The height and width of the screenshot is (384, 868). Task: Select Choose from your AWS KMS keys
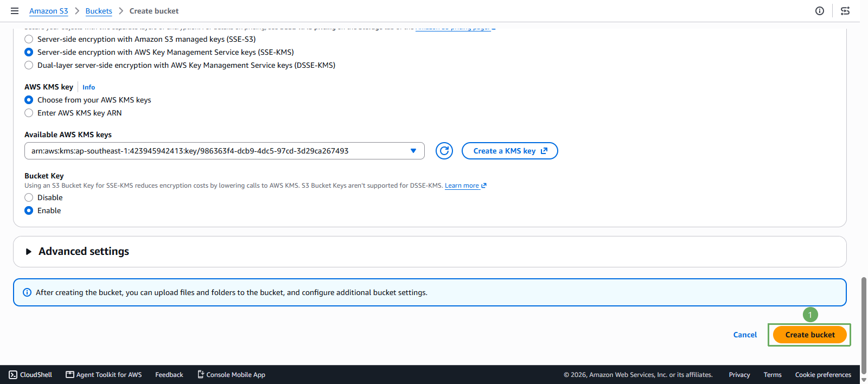pyautogui.click(x=29, y=100)
